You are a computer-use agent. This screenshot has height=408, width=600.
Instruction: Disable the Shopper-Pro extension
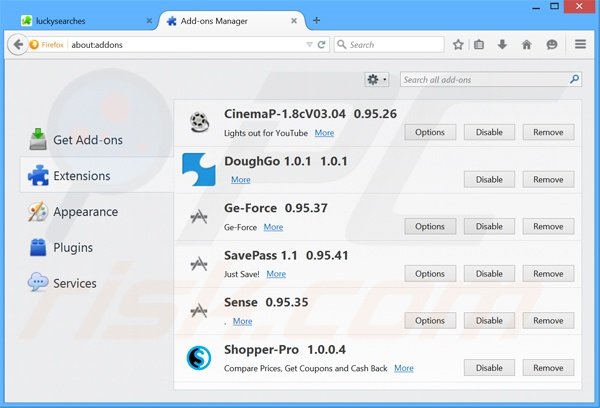click(489, 368)
